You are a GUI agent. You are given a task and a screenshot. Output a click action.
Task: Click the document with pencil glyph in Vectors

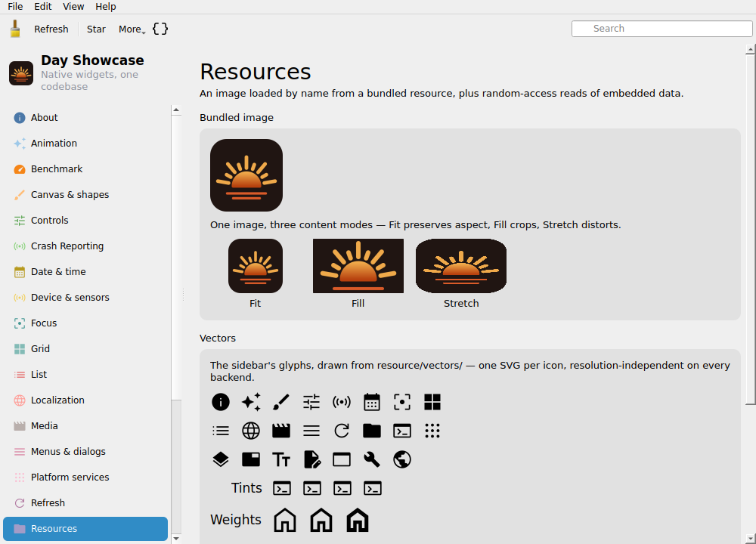[312, 459]
